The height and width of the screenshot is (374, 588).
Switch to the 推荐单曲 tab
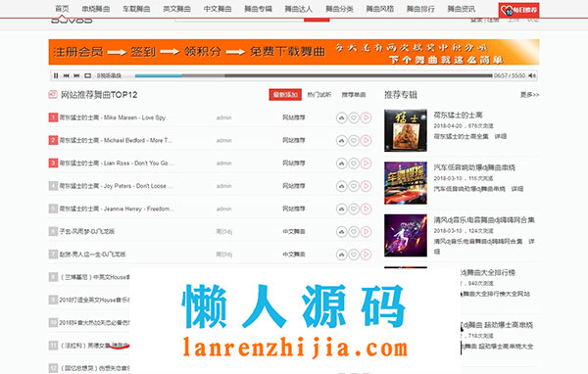pyautogui.click(x=354, y=95)
